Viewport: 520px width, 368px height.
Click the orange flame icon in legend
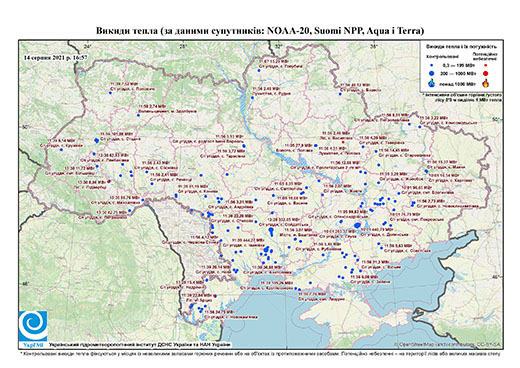click(x=486, y=83)
